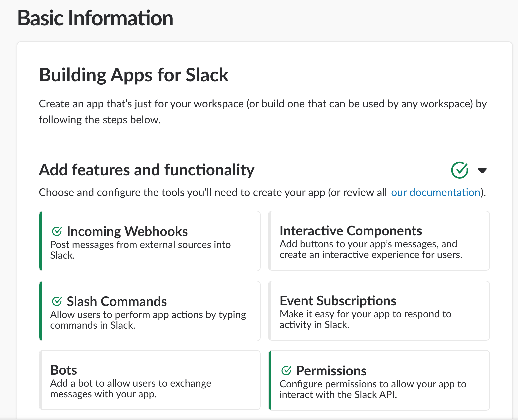Click the Building Apps for Slack heading
Viewport: 518px width, 420px height.
134,75
